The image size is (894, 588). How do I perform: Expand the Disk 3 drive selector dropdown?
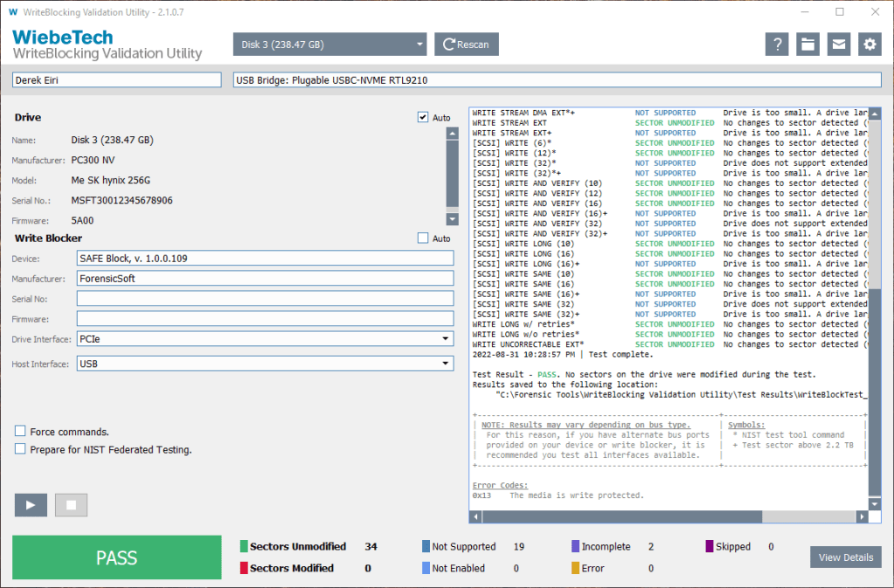[329, 45]
